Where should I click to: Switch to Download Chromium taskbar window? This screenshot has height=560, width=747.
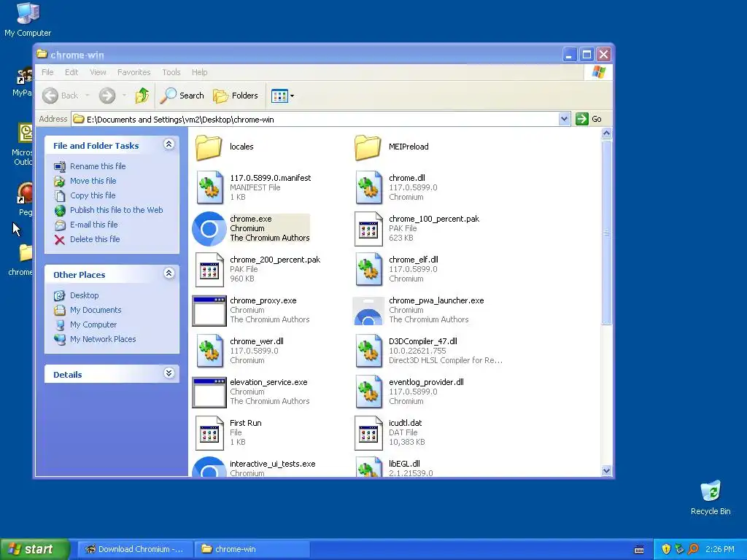pyautogui.click(x=135, y=549)
